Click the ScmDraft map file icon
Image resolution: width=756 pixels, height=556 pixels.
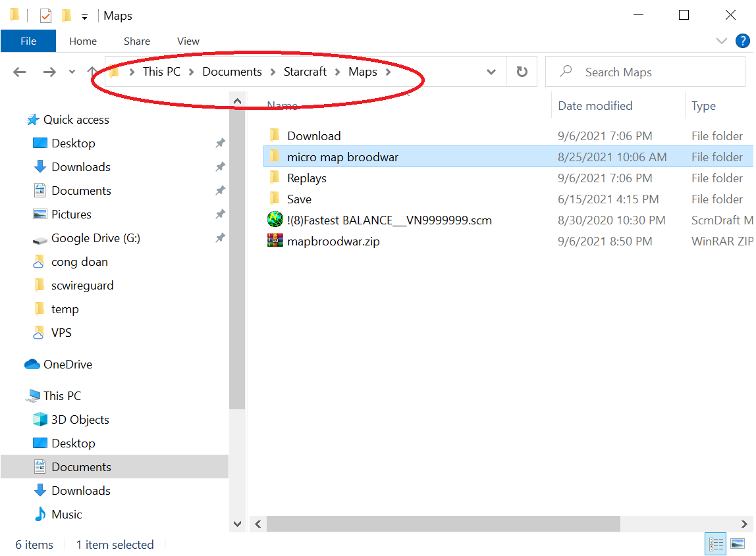click(x=275, y=220)
